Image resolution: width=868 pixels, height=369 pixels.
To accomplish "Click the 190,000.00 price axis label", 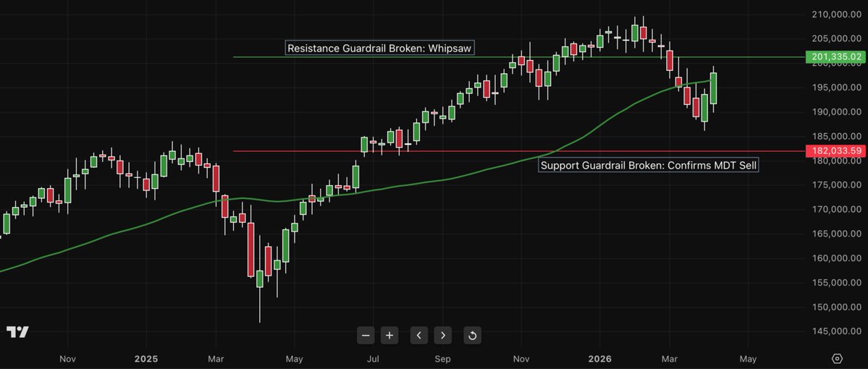I will tap(838, 111).
